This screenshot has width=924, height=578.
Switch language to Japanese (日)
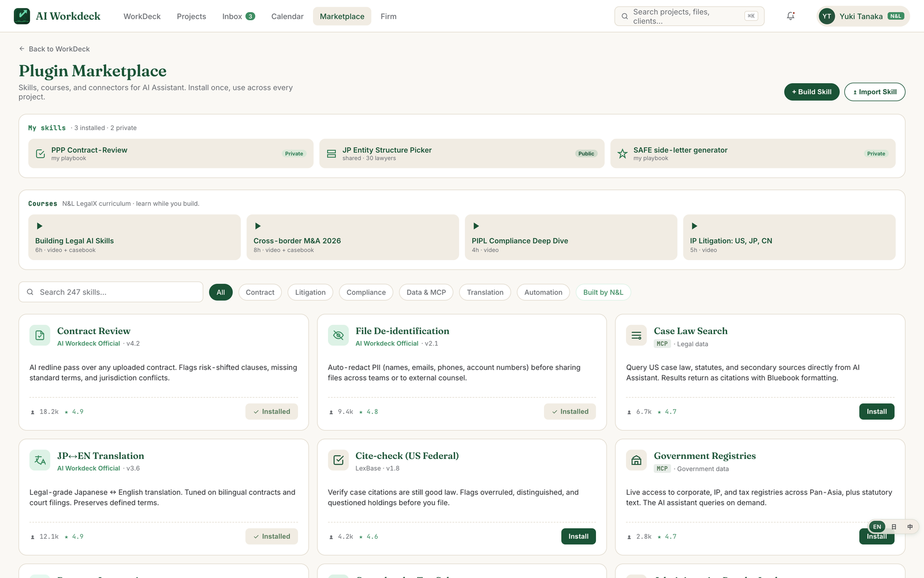pos(894,527)
